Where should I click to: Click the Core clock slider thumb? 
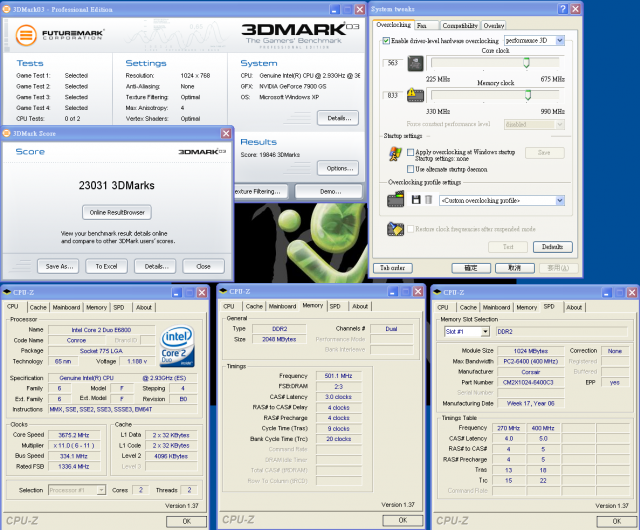tap(526, 62)
